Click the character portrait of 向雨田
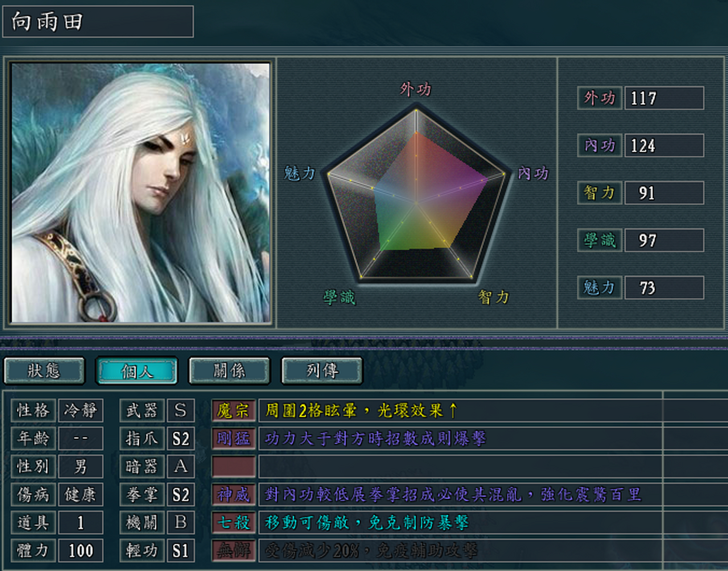Image resolution: width=728 pixels, height=571 pixels. point(140,192)
